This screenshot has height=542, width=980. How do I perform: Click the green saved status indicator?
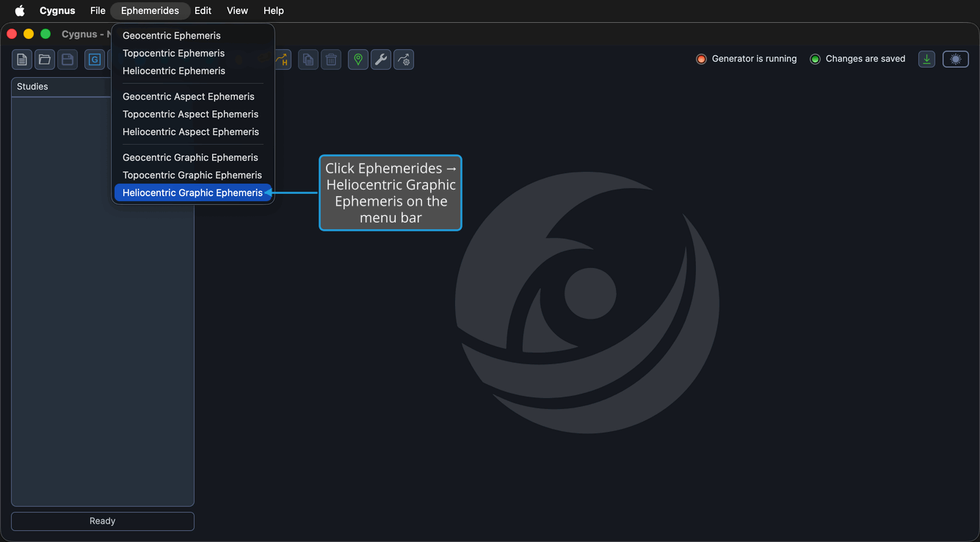pos(815,59)
